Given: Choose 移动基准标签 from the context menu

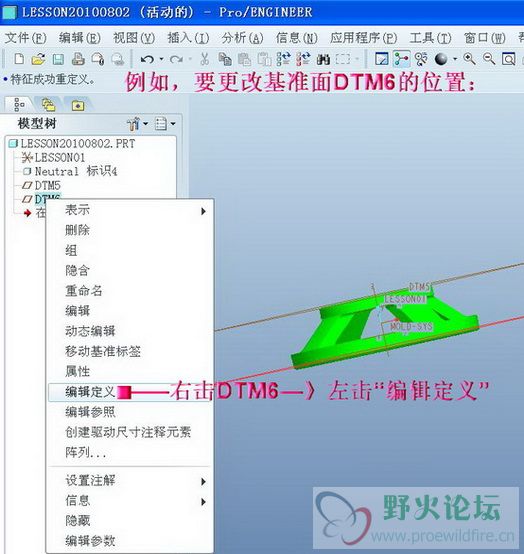Looking at the screenshot, I should 131,351.
